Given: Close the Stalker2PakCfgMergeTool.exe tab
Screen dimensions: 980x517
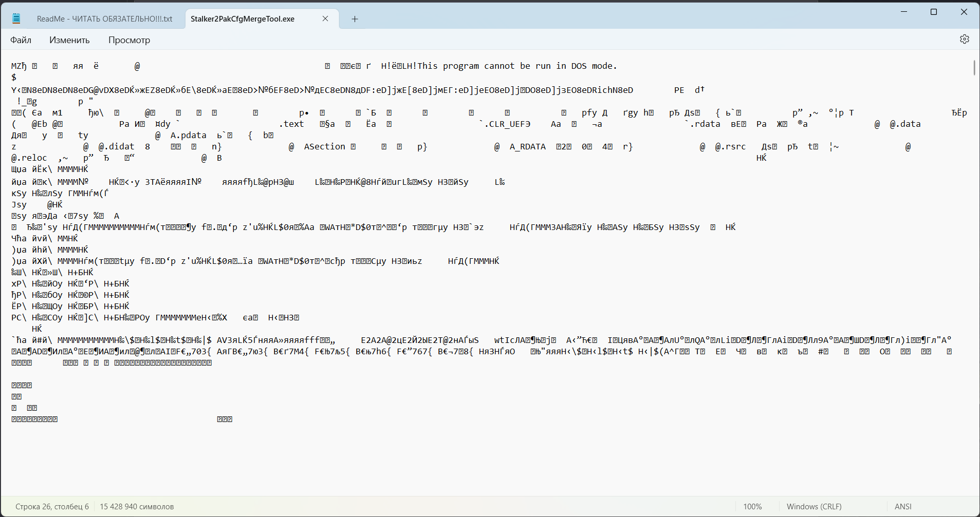Looking at the screenshot, I should [325, 18].
